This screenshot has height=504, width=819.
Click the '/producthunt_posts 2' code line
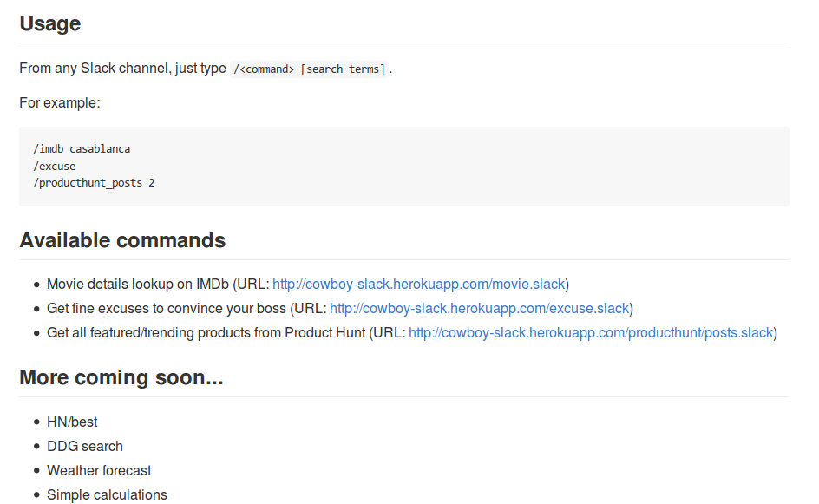94,183
